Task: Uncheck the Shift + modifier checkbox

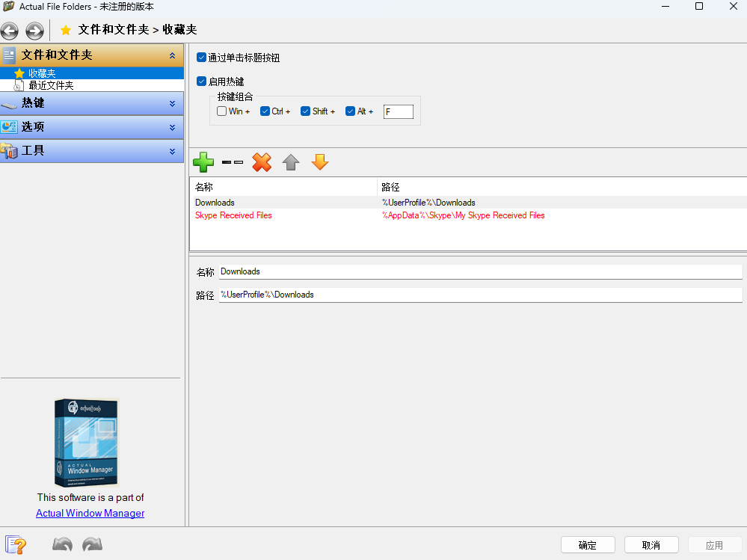Action: click(x=305, y=111)
